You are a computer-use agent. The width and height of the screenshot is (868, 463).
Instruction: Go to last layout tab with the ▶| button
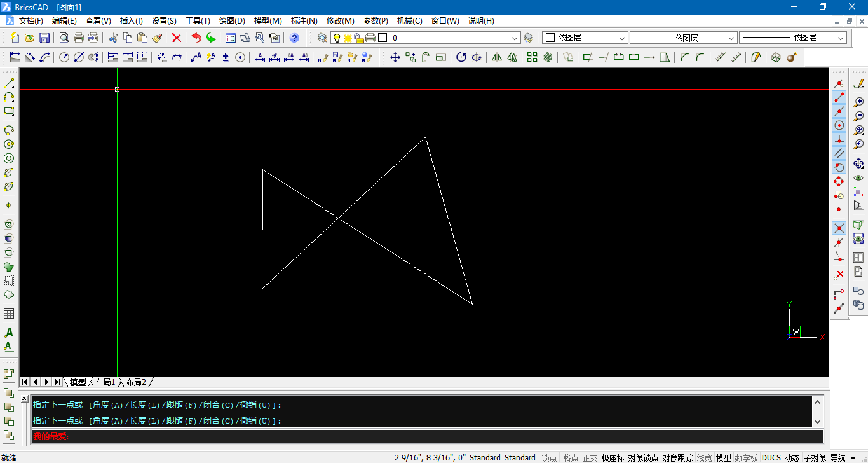point(57,382)
